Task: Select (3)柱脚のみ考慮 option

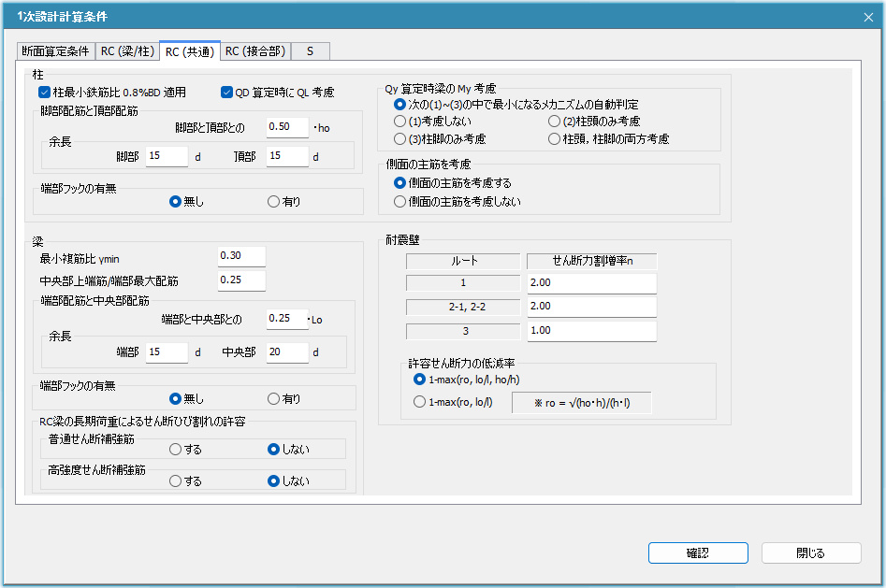Action: [x=440, y=139]
